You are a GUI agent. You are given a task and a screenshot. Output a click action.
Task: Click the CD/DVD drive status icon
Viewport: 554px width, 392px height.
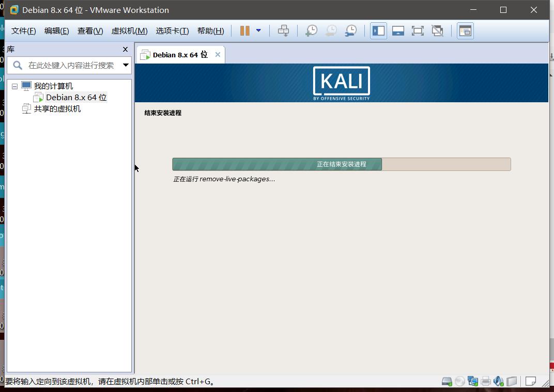click(x=459, y=381)
